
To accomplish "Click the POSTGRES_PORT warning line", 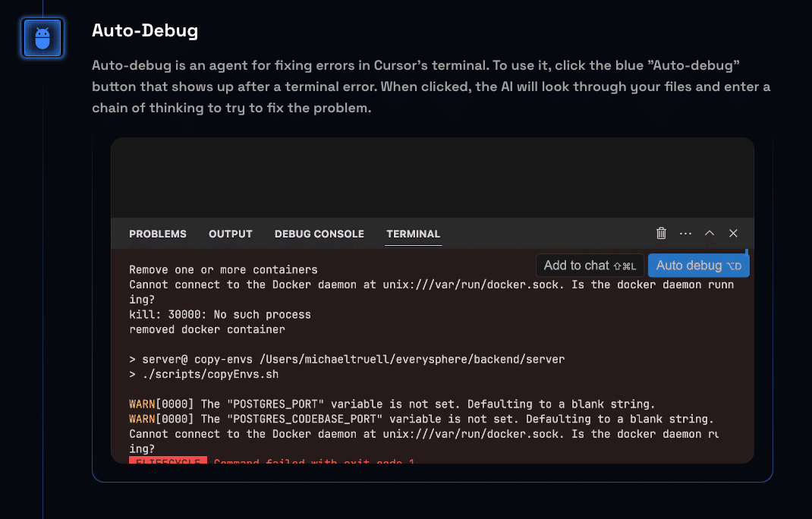I will [x=392, y=404].
